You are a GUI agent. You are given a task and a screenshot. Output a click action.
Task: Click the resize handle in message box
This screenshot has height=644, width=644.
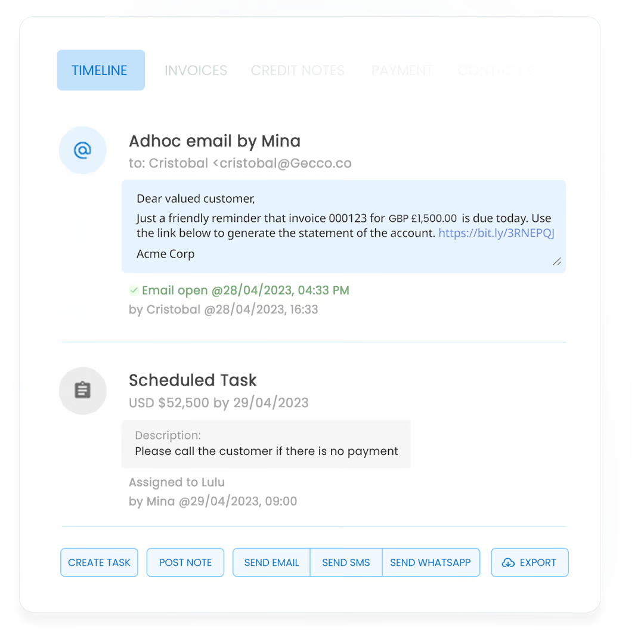557,262
